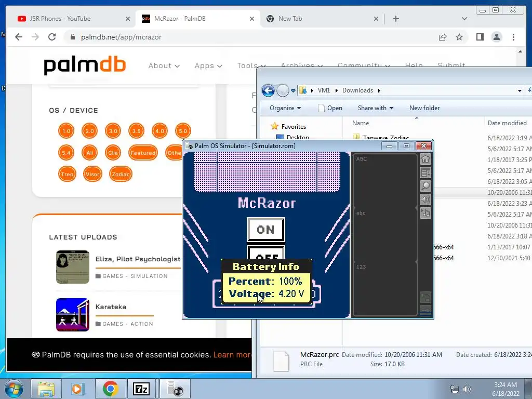Click the system tray network icon
The height and width of the screenshot is (399, 532).
(454, 389)
